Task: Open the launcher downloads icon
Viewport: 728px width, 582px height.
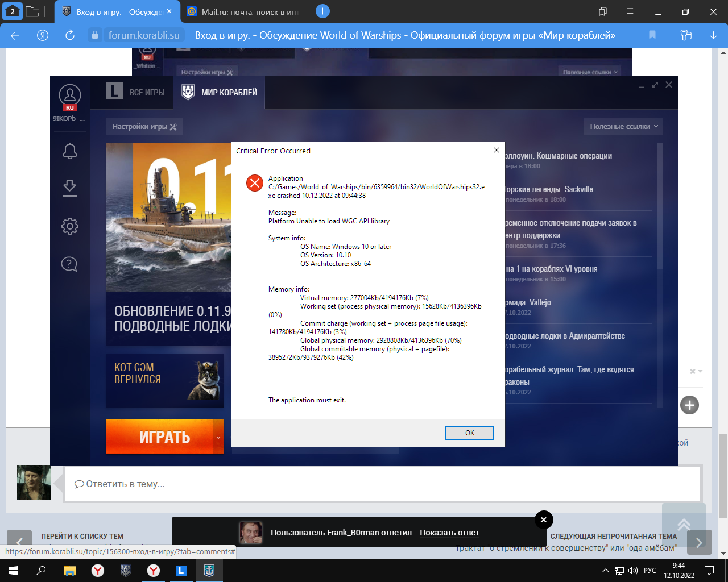Action: 69,189
